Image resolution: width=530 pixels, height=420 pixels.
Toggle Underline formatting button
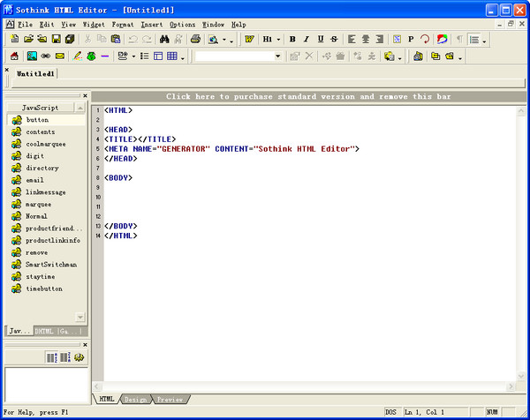[321, 40]
